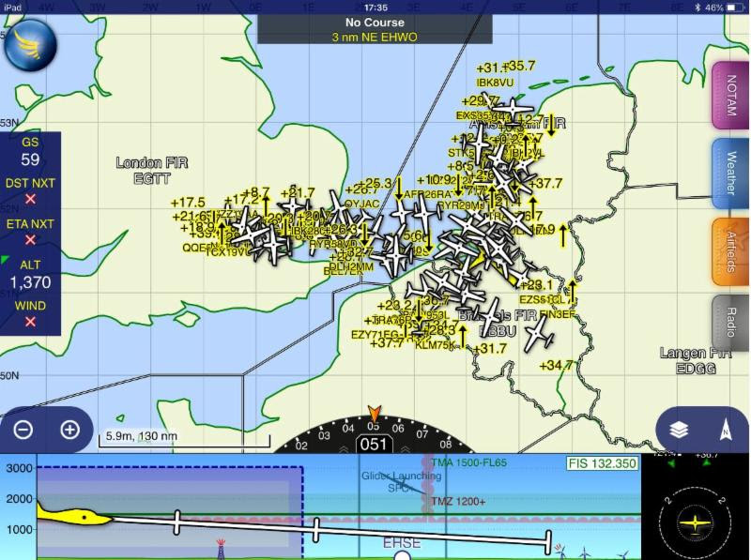The height and width of the screenshot is (560, 751).
Task: Tap the FIS 132.350 frequency label
Action: pyautogui.click(x=602, y=463)
